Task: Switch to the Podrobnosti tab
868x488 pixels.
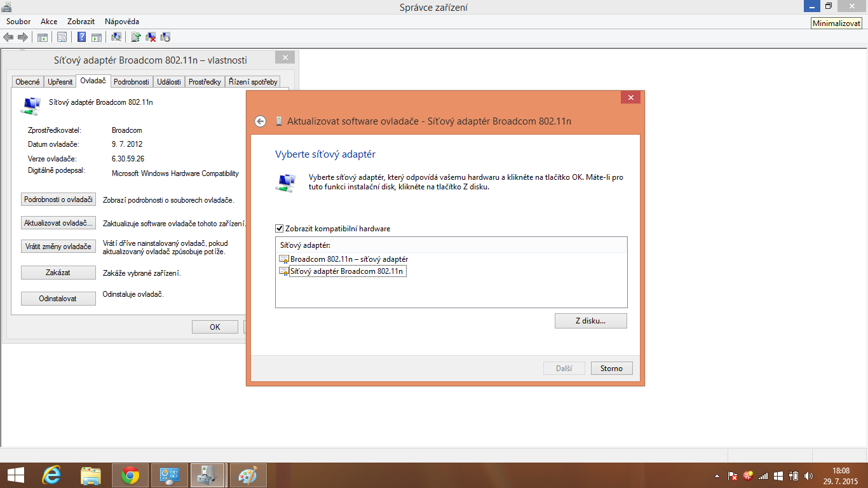Action: click(x=132, y=82)
